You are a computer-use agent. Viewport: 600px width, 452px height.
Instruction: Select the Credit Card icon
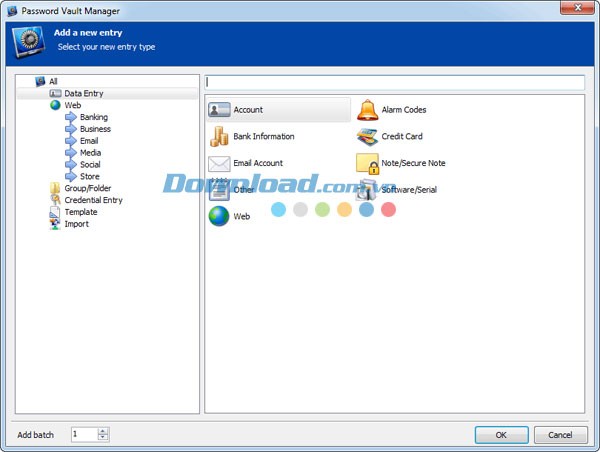point(367,137)
